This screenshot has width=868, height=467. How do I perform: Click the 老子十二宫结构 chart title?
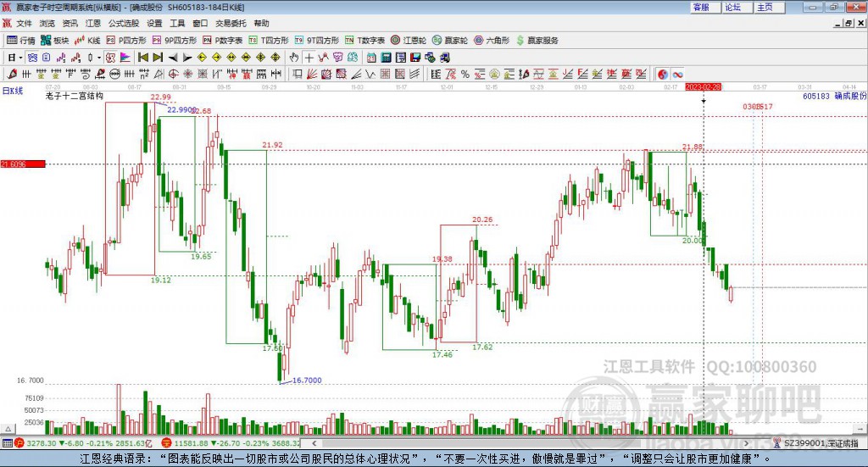(x=75, y=96)
